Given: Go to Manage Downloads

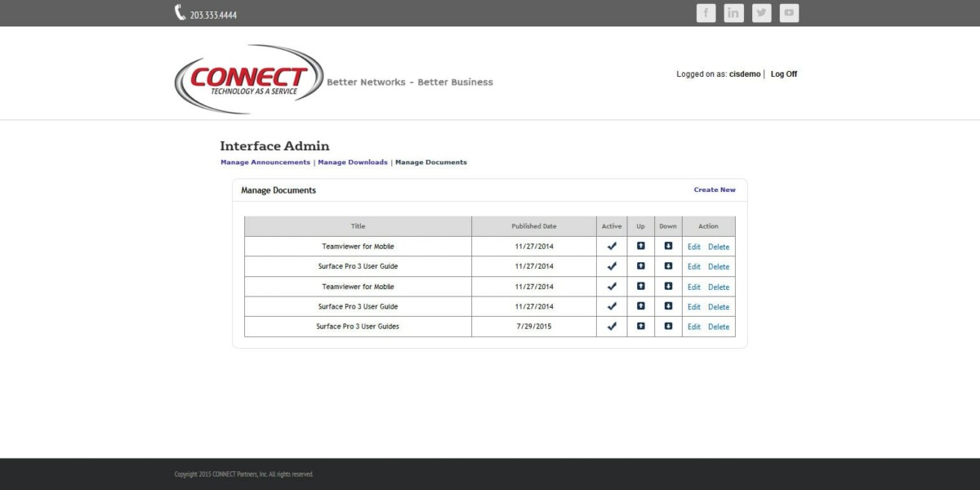Looking at the screenshot, I should pos(353,163).
